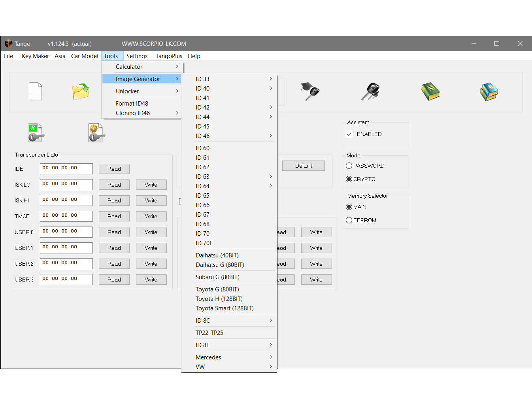Expand the ID 44 submenu
Viewport: 532px width, 410px height.
point(229,117)
